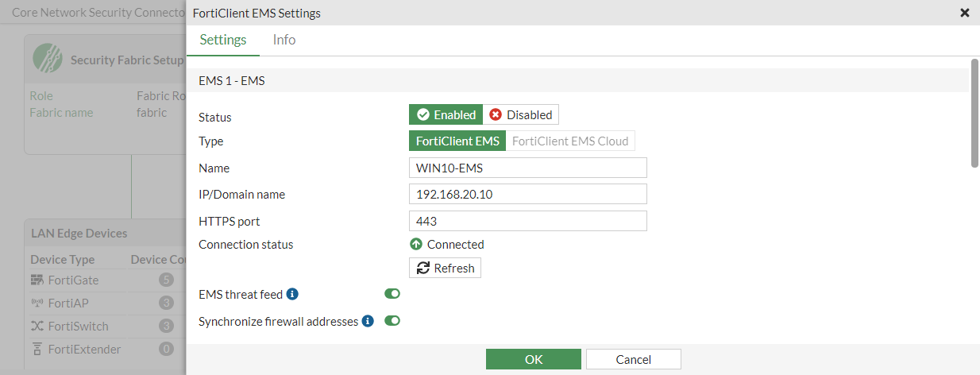The width and height of the screenshot is (980, 375).
Task: Click the FortiExtender device icon
Action: point(37,350)
